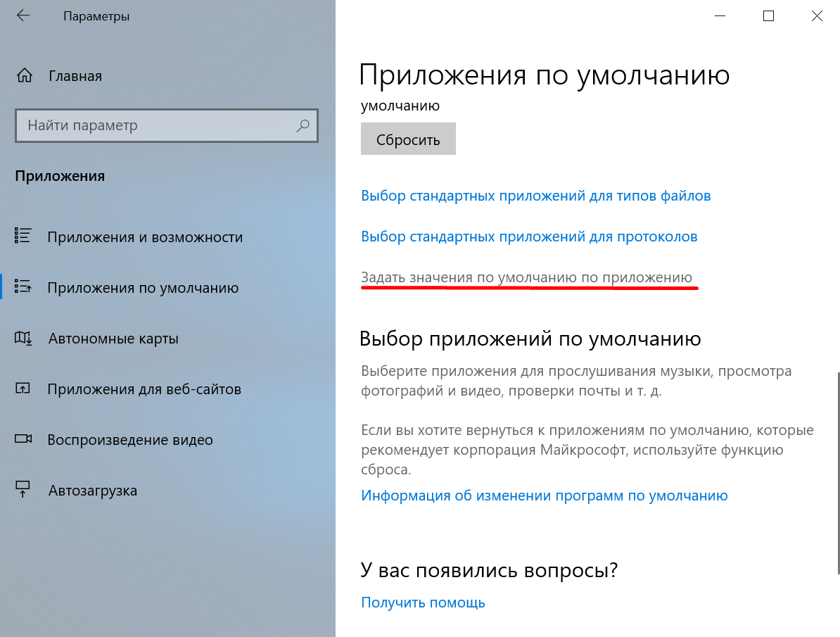This screenshot has width=840, height=637.
Task: Click the Default apps sidebar icon
Action: click(23, 287)
